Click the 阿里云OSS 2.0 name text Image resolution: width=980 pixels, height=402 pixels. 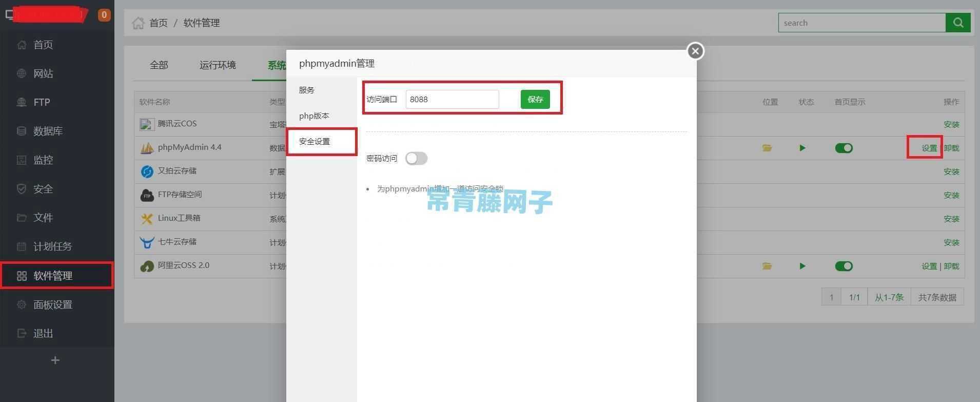click(184, 265)
